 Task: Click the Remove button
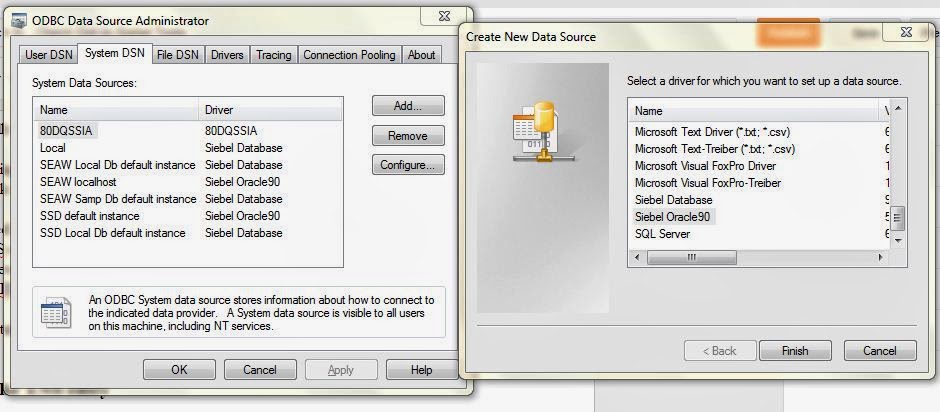408,136
